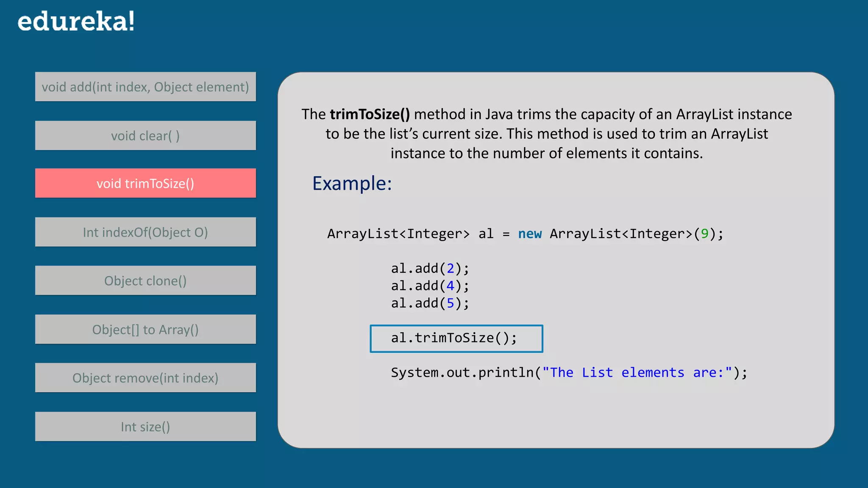Click the edureka! logo
868x488 pixels.
pyautogui.click(x=76, y=21)
